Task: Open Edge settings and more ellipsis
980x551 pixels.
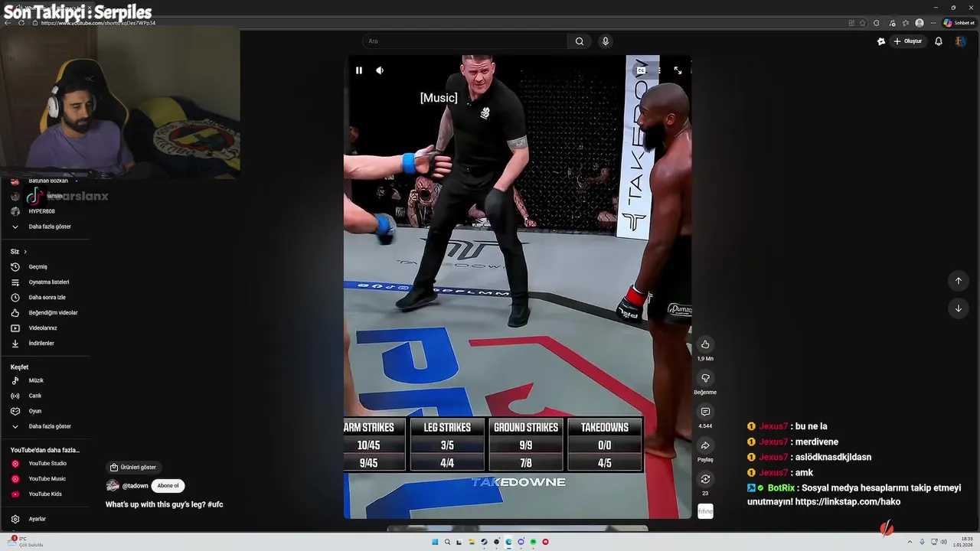Action: [933, 23]
